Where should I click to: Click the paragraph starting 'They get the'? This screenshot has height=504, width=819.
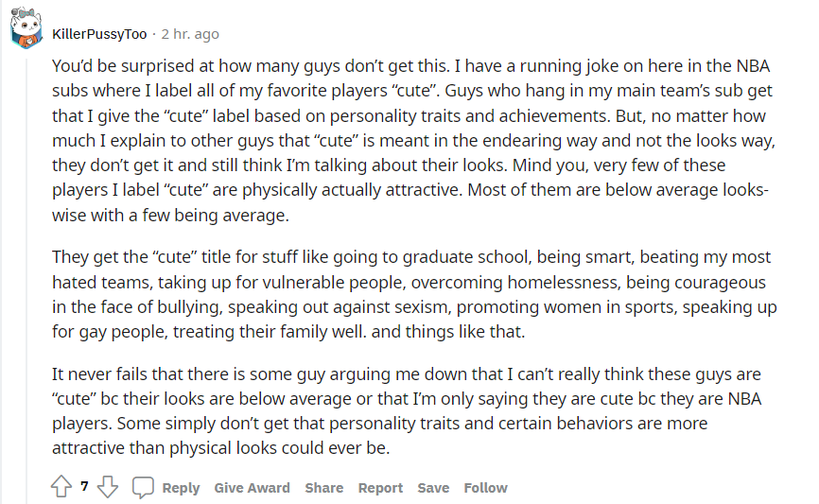click(414, 295)
